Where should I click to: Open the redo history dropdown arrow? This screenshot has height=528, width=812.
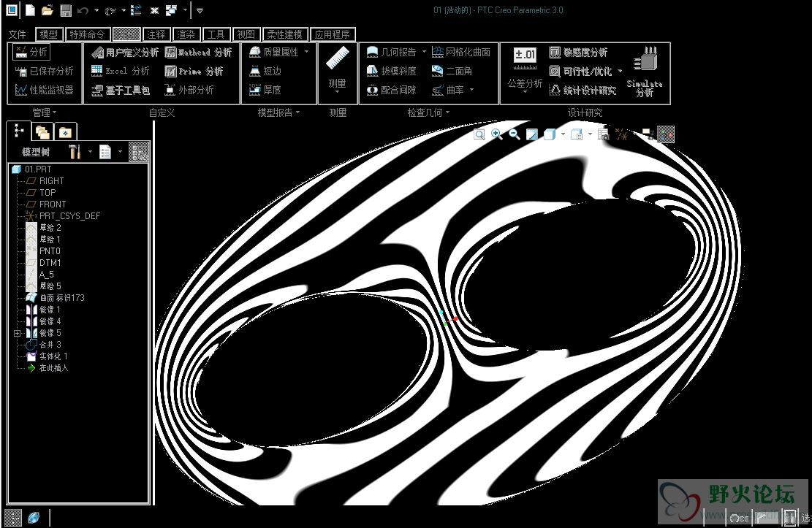[124, 10]
